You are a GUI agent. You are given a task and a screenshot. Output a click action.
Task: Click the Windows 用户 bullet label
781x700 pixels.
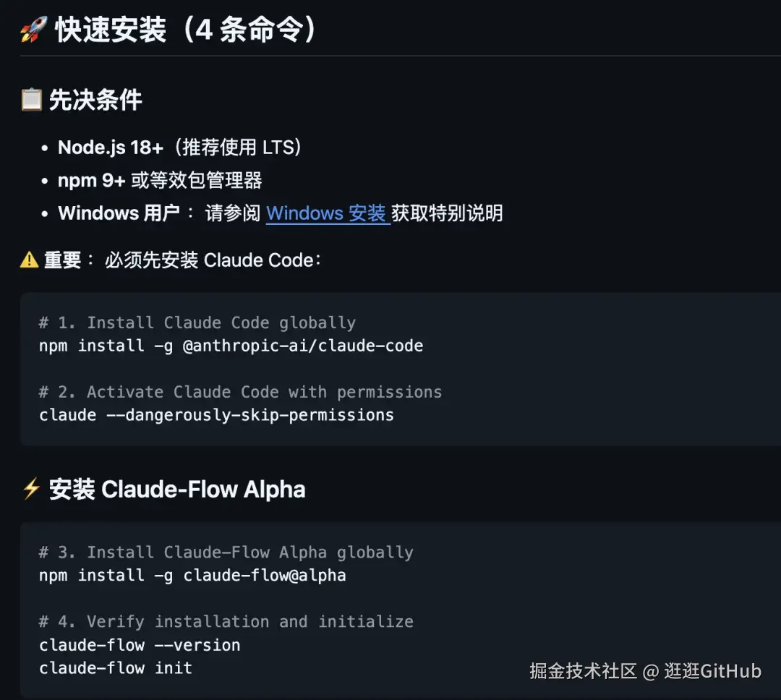(x=119, y=213)
